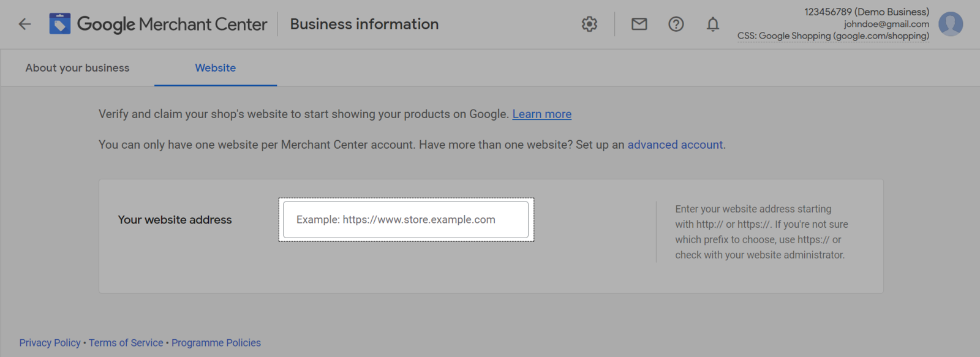Click the Merchant Center shopping tag logo

60,24
